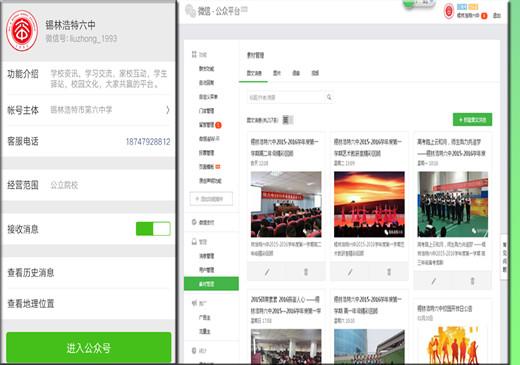Viewport: 520px width, 365px height.
Task: Open 自定义菜单 in sidebar
Action: click(208, 97)
